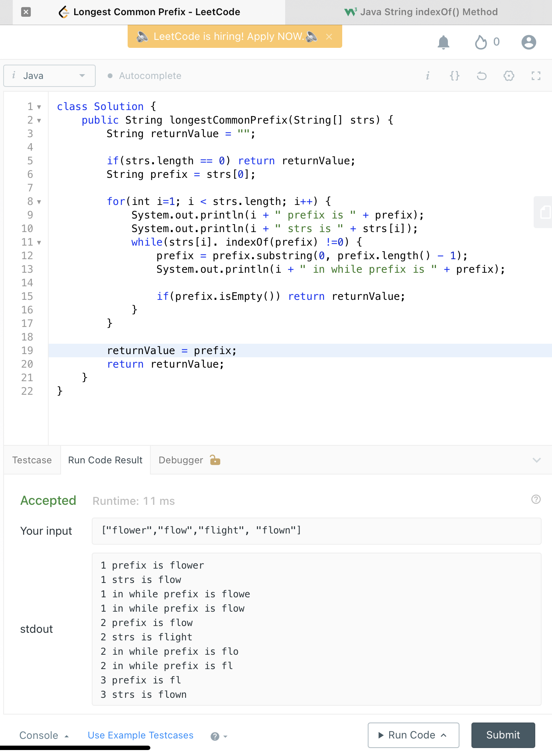Screen dimensions: 552x756
Task: Switch to the Java String indexOf() Method tab
Action: [421, 12]
